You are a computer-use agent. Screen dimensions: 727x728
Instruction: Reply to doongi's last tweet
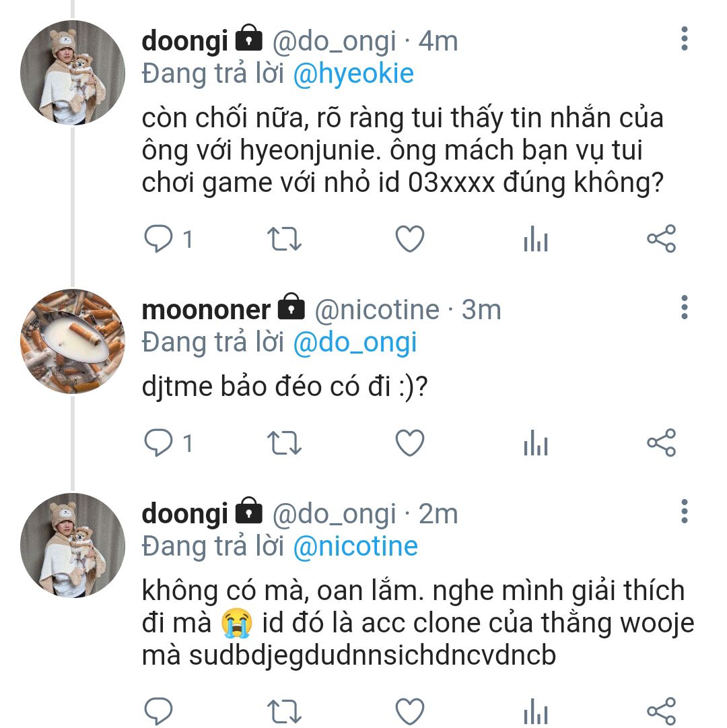[x=159, y=711]
